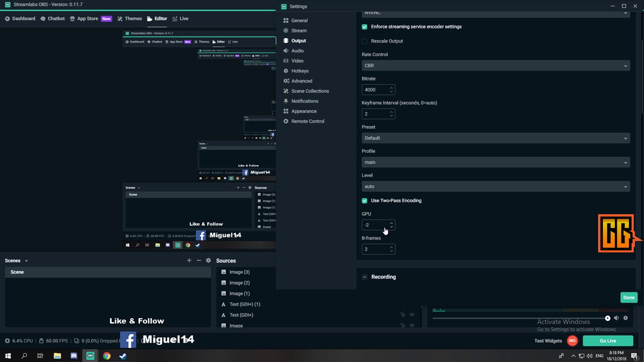Select Text (GDI+) (1) source

pyautogui.click(x=246, y=304)
